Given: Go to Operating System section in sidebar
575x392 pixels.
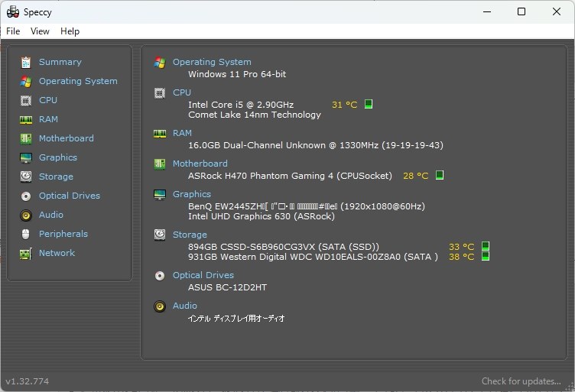Looking at the screenshot, I should tap(78, 81).
